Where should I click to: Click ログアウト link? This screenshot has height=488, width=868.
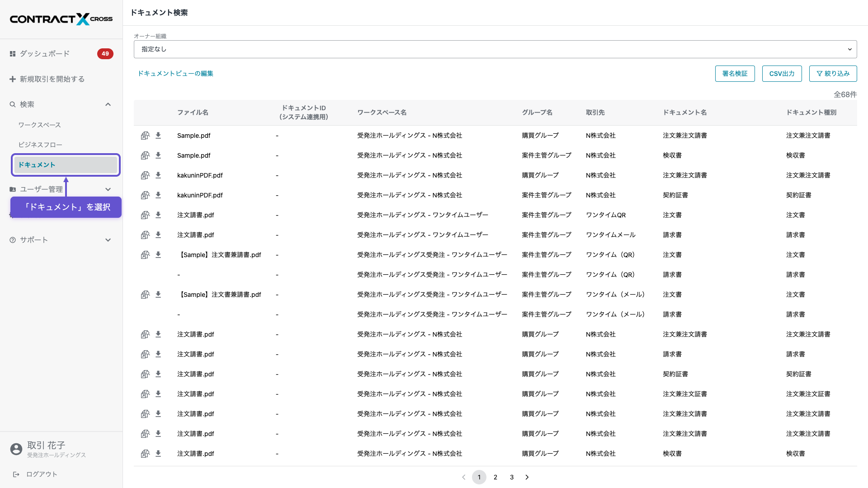42,474
